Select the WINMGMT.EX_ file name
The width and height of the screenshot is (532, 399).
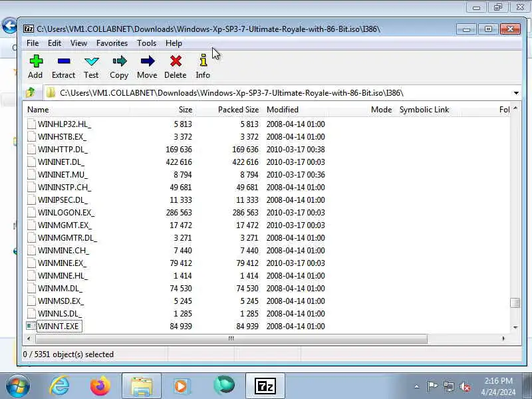[x=65, y=225]
